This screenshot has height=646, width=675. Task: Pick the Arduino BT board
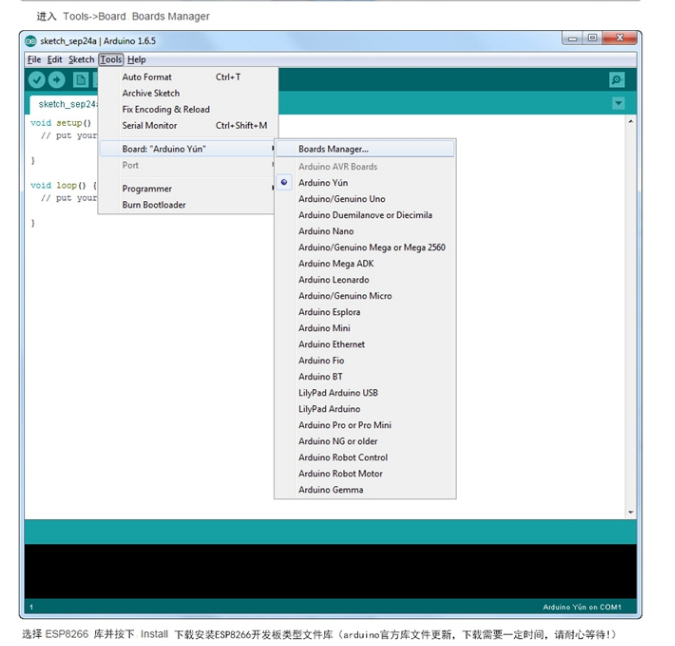click(x=365, y=377)
